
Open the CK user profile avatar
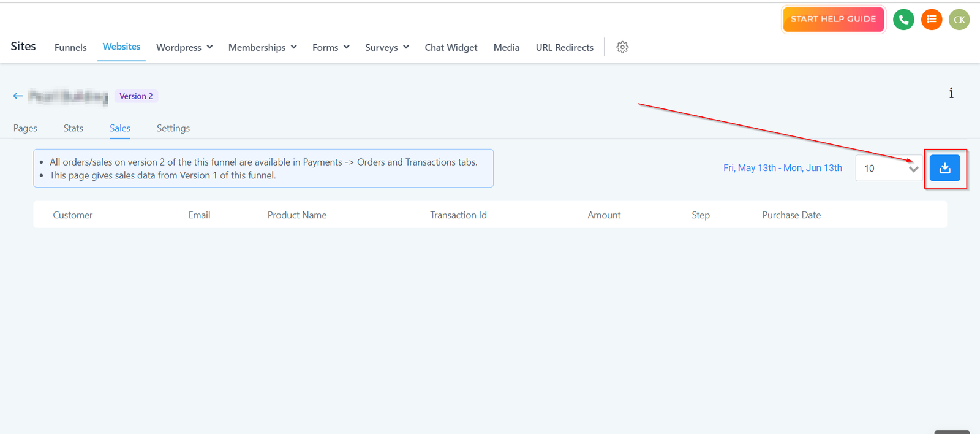(959, 20)
